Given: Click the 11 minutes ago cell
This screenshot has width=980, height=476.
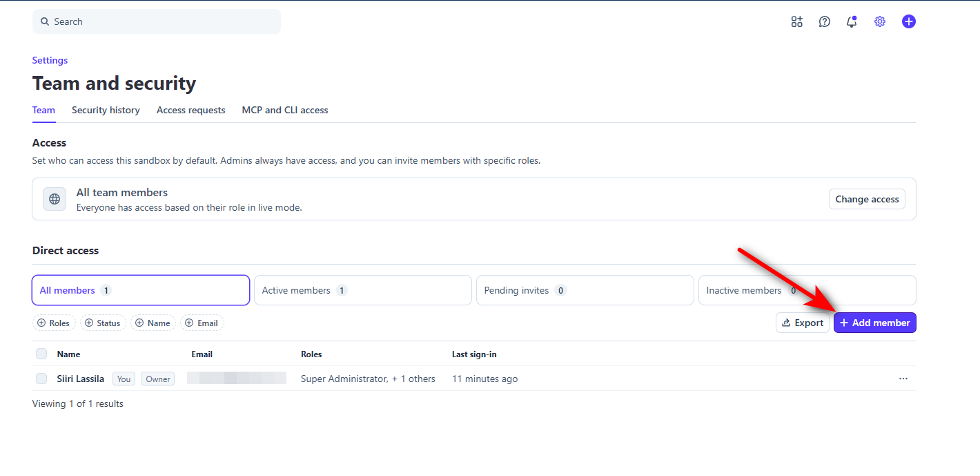Looking at the screenshot, I should (x=484, y=379).
